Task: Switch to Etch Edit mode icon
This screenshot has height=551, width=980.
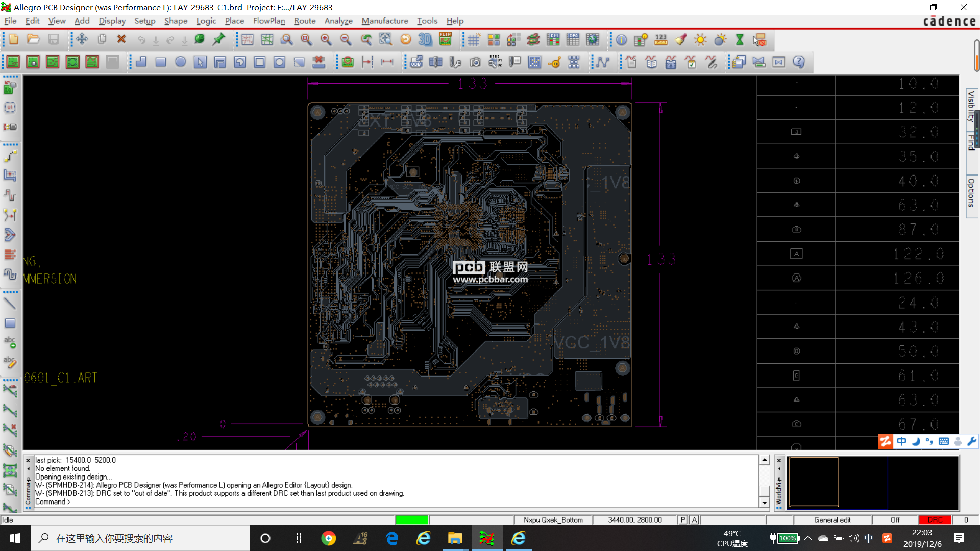Action: 53,62
